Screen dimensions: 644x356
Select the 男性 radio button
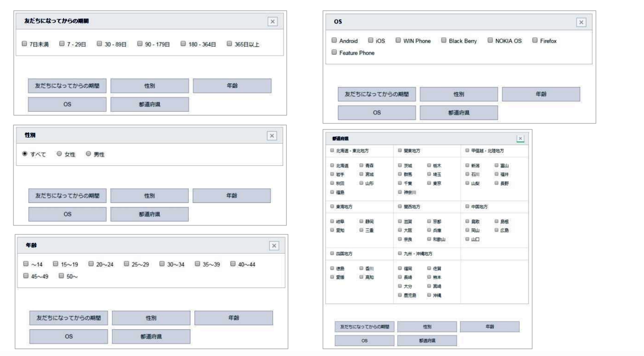88,154
